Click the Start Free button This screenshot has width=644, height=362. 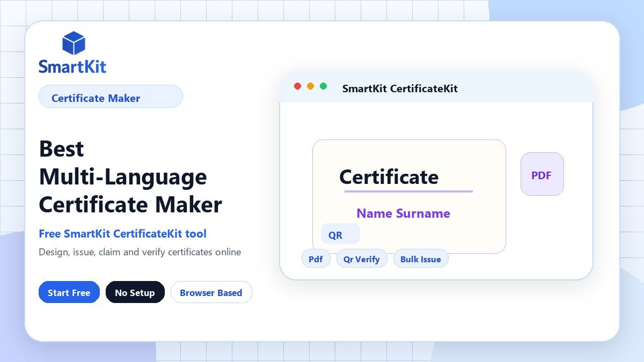pos(69,292)
